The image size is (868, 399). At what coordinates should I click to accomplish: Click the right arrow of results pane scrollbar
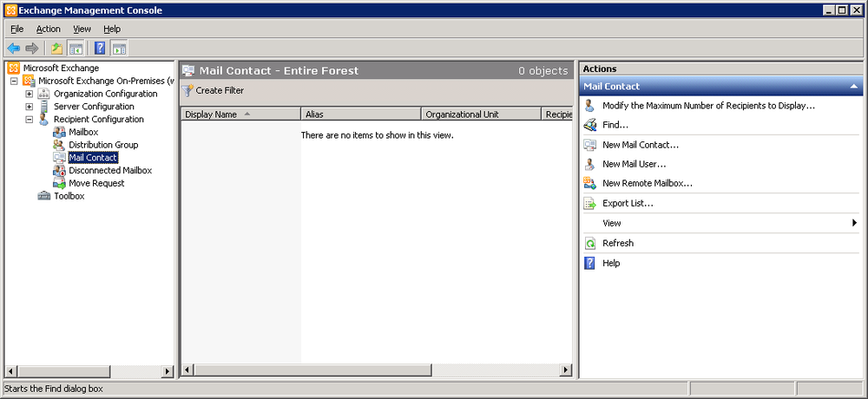tap(566, 370)
